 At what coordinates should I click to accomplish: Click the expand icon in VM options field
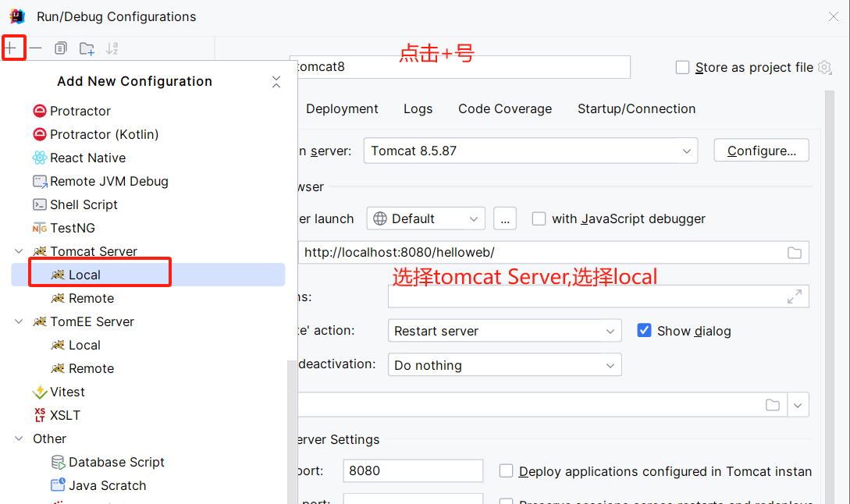click(795, 296)
